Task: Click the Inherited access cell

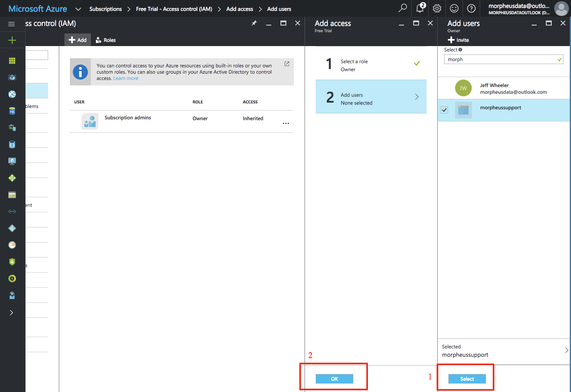Action: (253, 119)
